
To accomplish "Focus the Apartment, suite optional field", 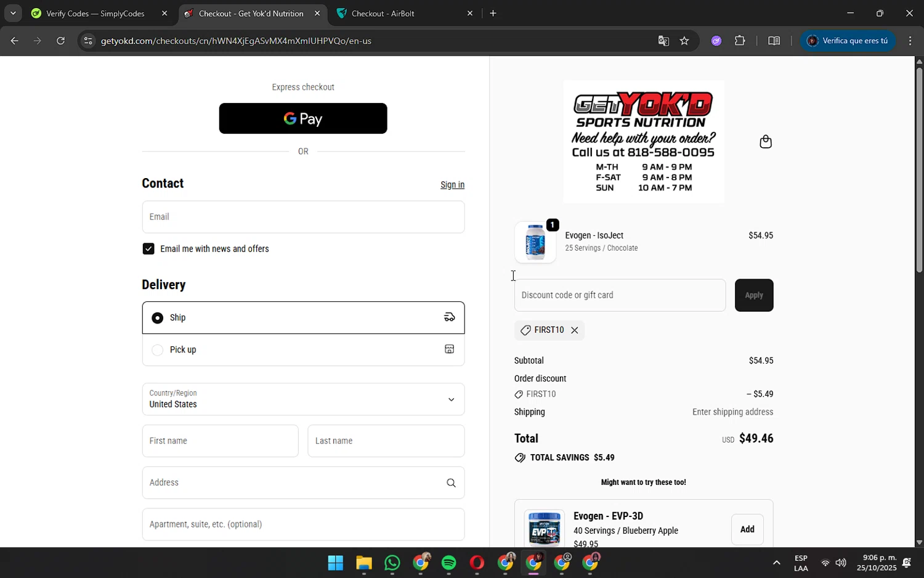I will [x=303, y=524].
